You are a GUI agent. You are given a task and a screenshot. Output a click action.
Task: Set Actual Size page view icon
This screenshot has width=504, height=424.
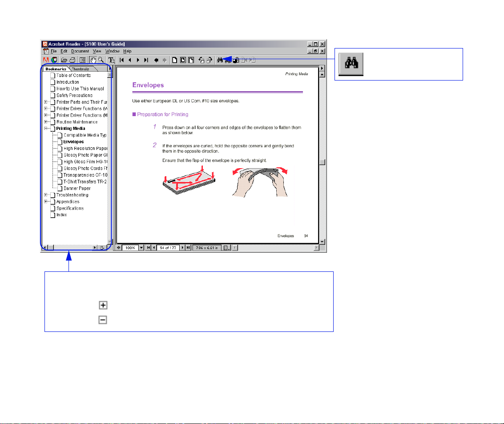tap(174, 60)
